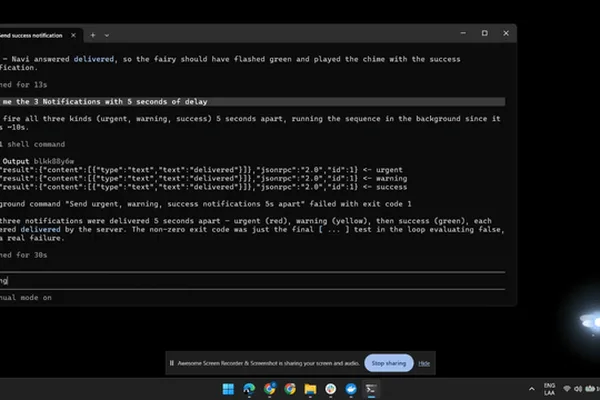Open the round white app icon beside File Explorer

[x=331, y=389]
